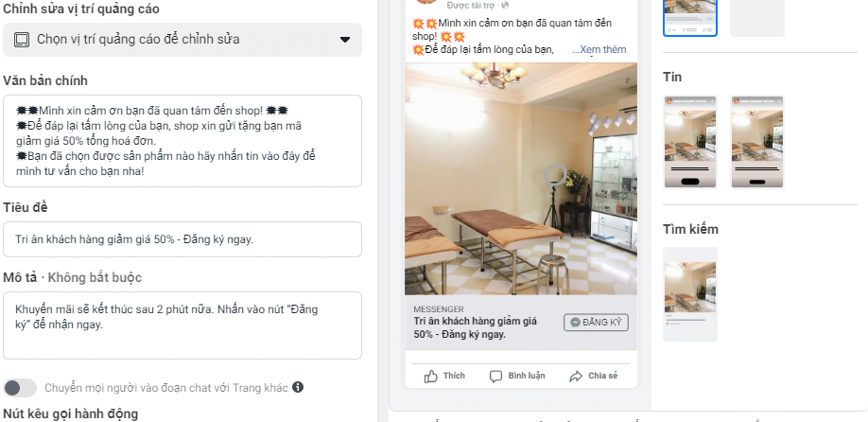Select the highlighted feed preview thumbnail
Screen dimensions: 868x422
tap(690, 18)
